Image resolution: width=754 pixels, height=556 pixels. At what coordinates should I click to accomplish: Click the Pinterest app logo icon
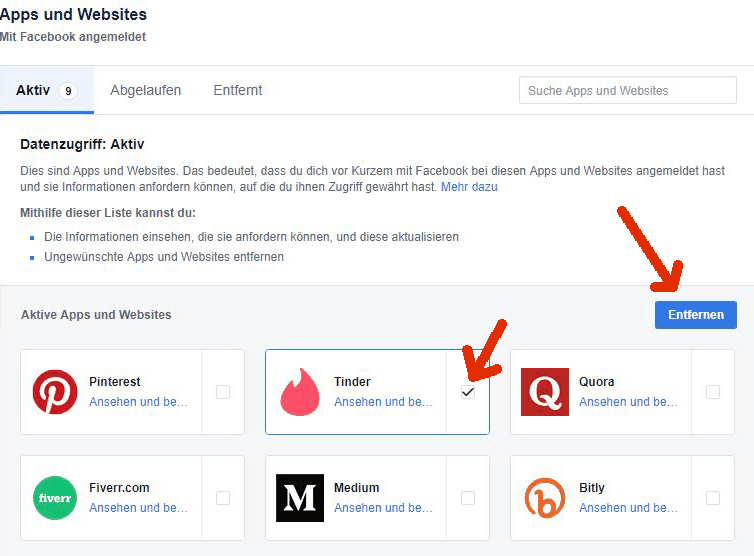55,392
